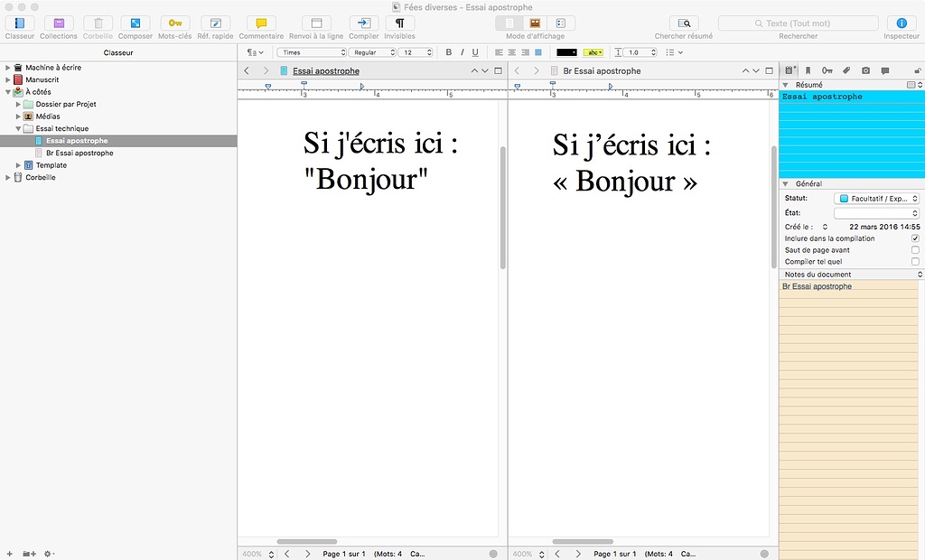925x560 pixels.
Task: Open the binder gear actions menu
Action: coord(49,554)
